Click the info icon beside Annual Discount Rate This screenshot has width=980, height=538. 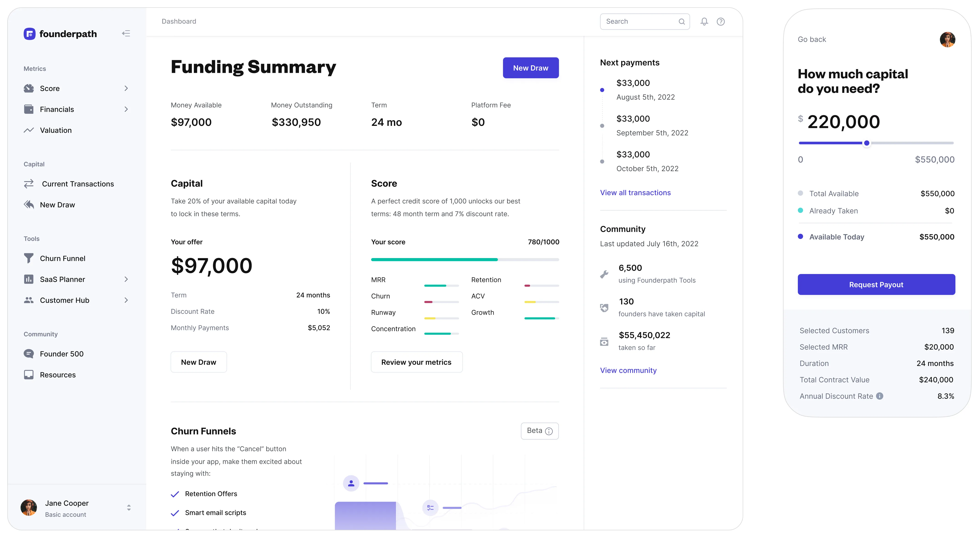[x=880, y=396]
